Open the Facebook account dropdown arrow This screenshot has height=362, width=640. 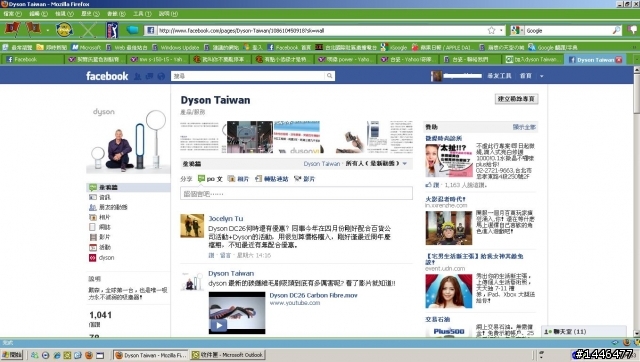point(542,76)
